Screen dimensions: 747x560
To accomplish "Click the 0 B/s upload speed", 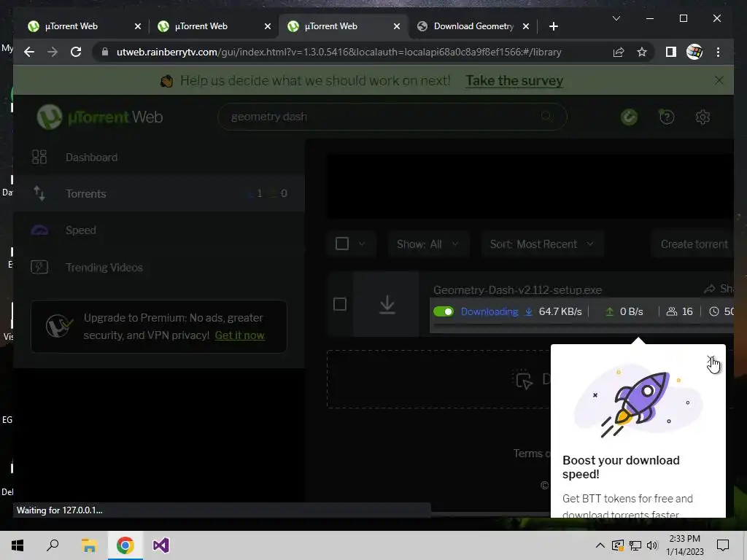I will click(x=631, y=311).
